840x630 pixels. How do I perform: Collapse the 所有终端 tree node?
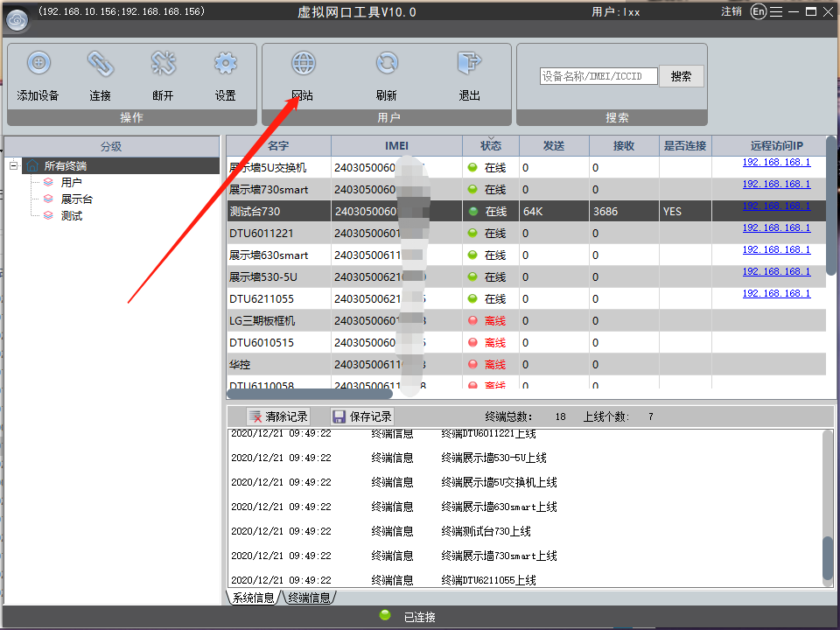point(14,166)
